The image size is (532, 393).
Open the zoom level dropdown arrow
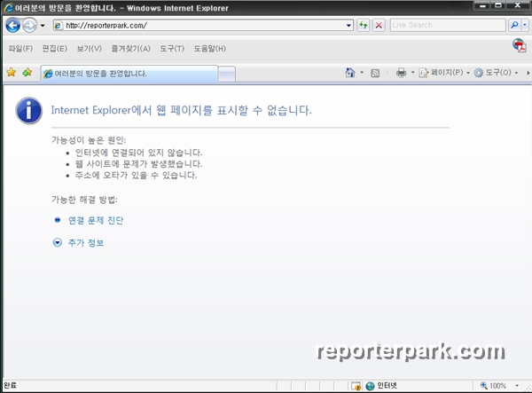(x=517, y=386)
